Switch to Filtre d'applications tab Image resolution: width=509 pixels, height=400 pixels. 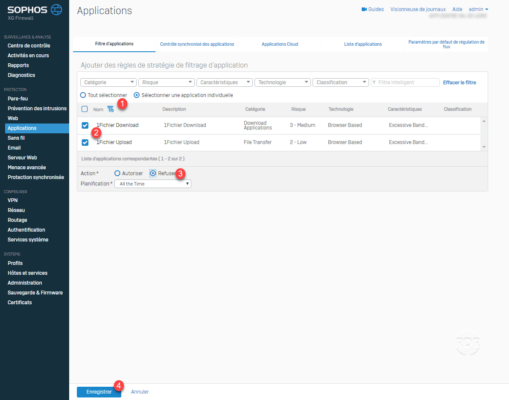click(114, 44)
